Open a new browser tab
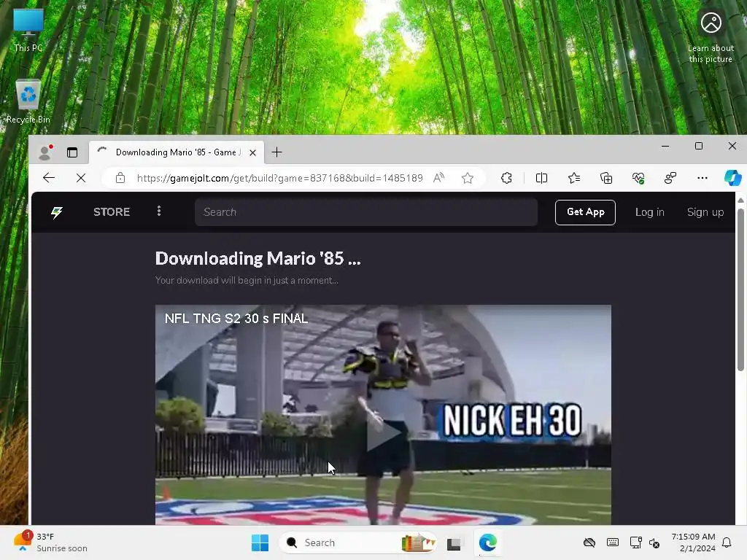The width and height of the screenshot is (747, 560). tap(276, 152)
